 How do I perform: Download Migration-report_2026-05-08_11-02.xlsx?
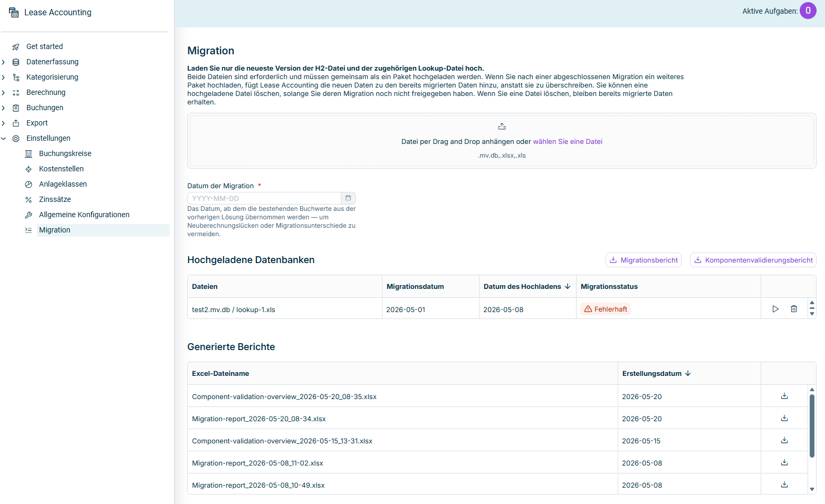784,462
